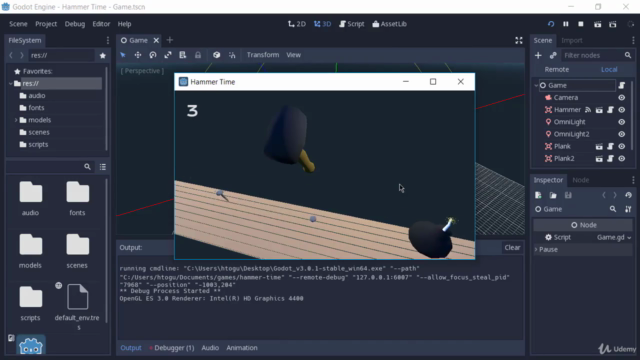
Task: Open the Scene menu
Action: (18, 24)
